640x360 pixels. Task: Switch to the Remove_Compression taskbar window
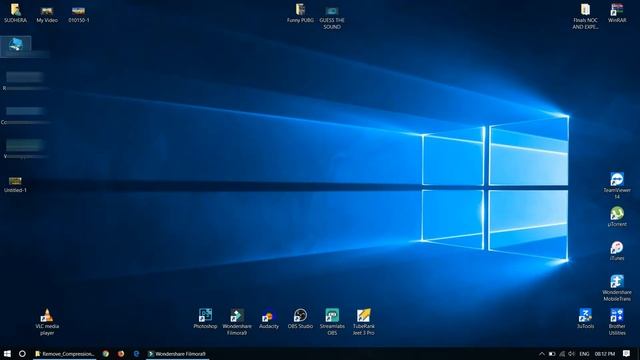point(64,354)
